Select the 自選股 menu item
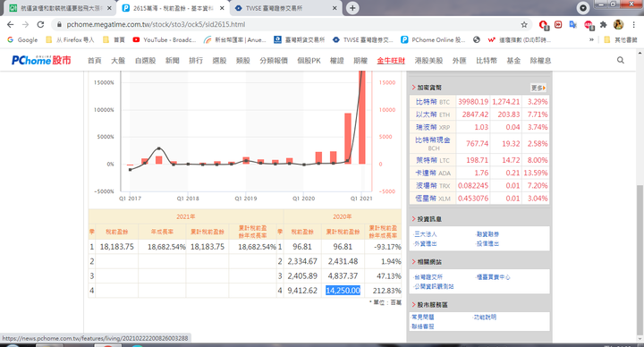644x347 pixels. pyautogui.click(x=146, y=60)
